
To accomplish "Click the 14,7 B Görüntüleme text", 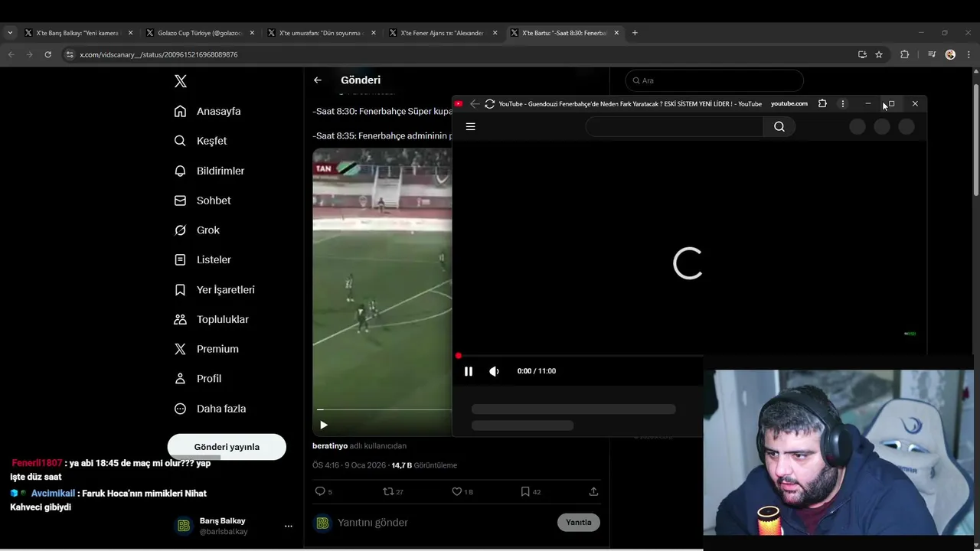I will (424, 465).
